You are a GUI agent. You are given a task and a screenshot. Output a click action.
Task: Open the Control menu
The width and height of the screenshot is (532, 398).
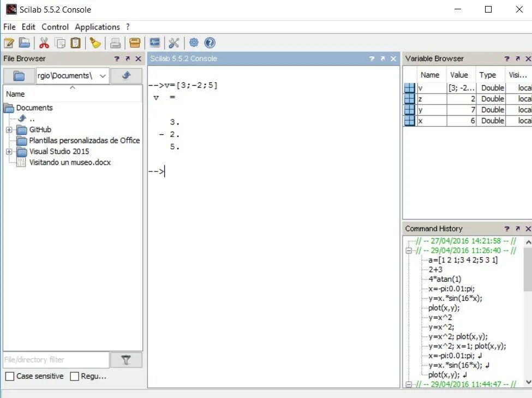55,27
